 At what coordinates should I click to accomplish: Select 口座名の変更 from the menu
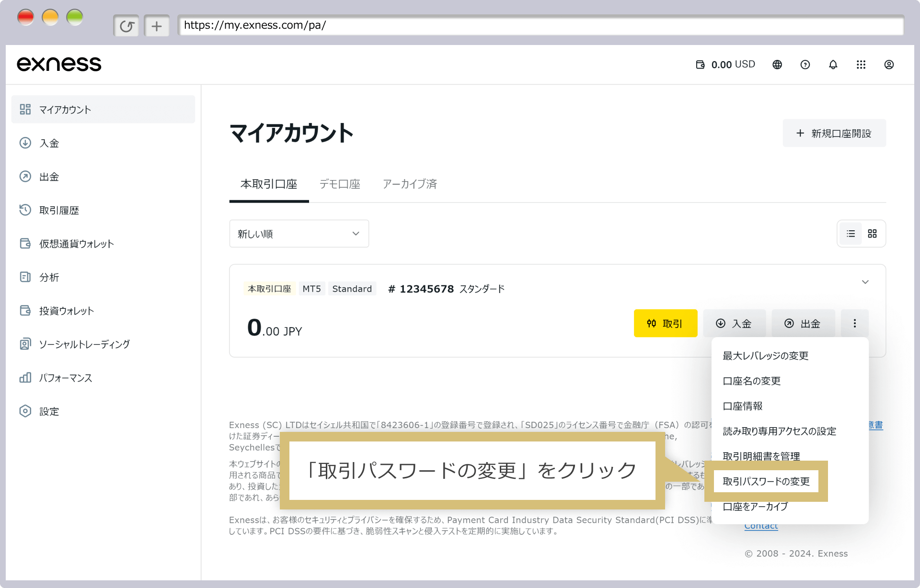point(790,381)
